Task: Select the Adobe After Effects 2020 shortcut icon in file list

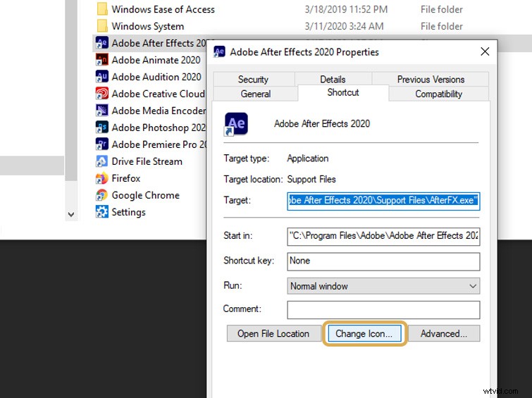Action: coord(101,43)
